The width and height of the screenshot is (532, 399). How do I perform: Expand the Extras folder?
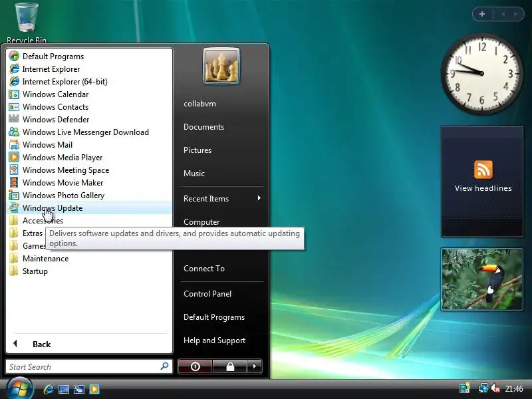(27, 233)
